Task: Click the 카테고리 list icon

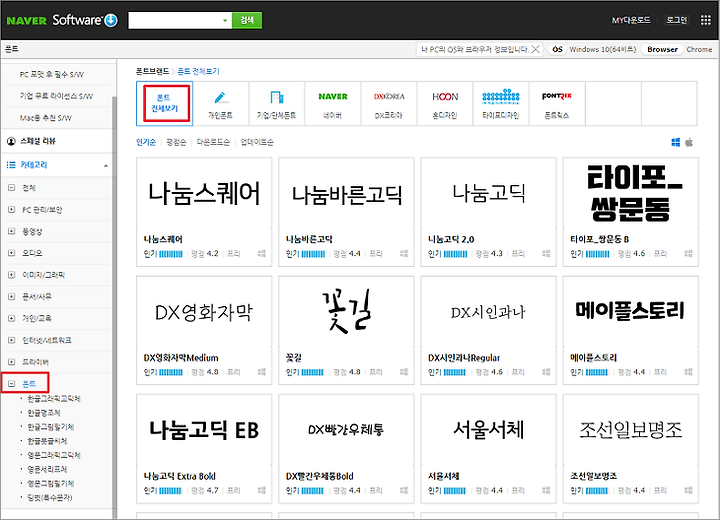Action: click(11, 164)
